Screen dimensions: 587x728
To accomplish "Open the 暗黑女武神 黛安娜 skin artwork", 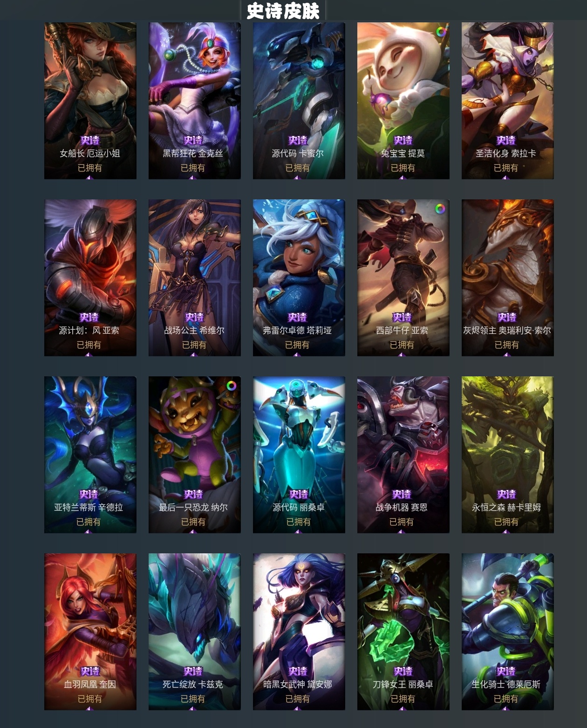I will tap(299, 632).
